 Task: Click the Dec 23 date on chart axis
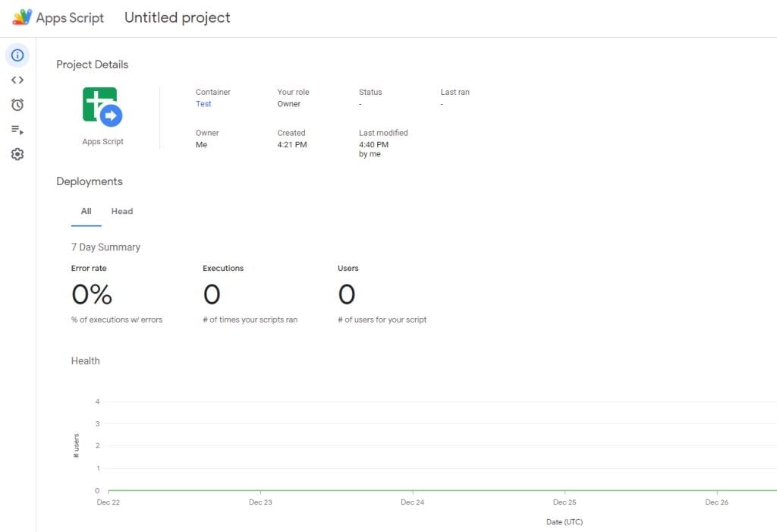pos(260,502)
